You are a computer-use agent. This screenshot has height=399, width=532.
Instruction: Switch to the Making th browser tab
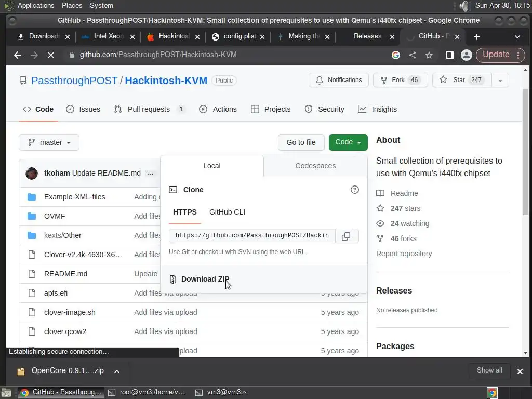tap(303, 37)
